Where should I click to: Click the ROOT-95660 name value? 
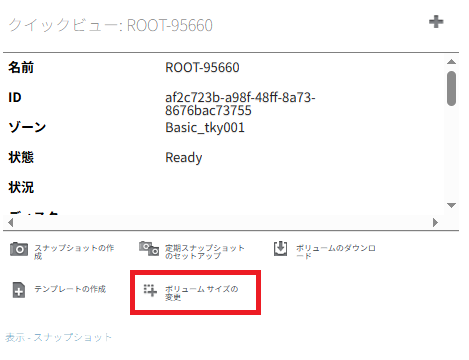202,68
